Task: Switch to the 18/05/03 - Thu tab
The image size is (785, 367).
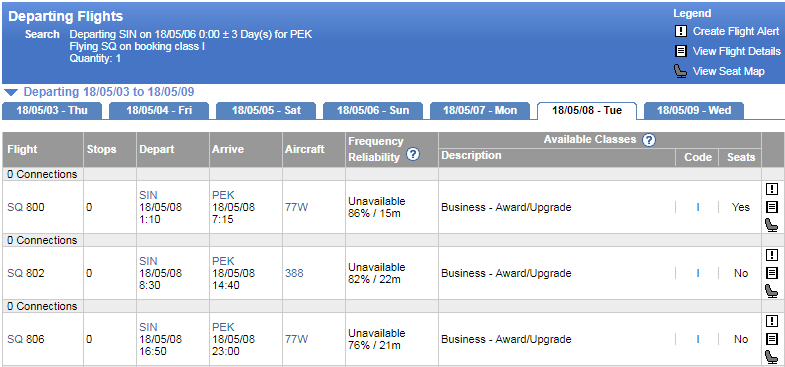Action: (52, 111)
